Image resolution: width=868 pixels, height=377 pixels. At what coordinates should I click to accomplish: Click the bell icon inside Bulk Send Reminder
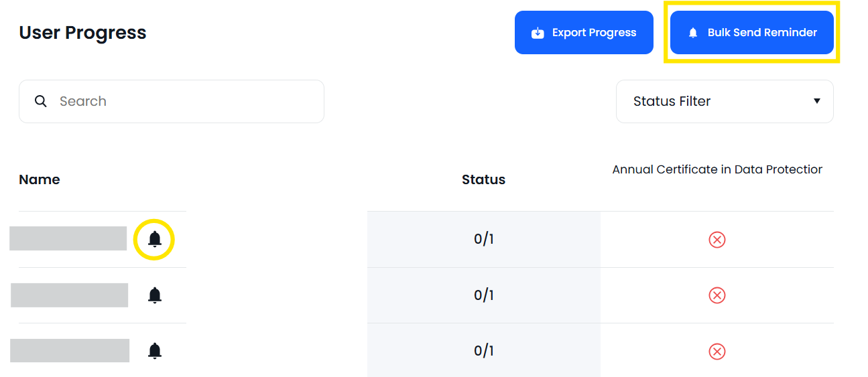click(693, 33)
